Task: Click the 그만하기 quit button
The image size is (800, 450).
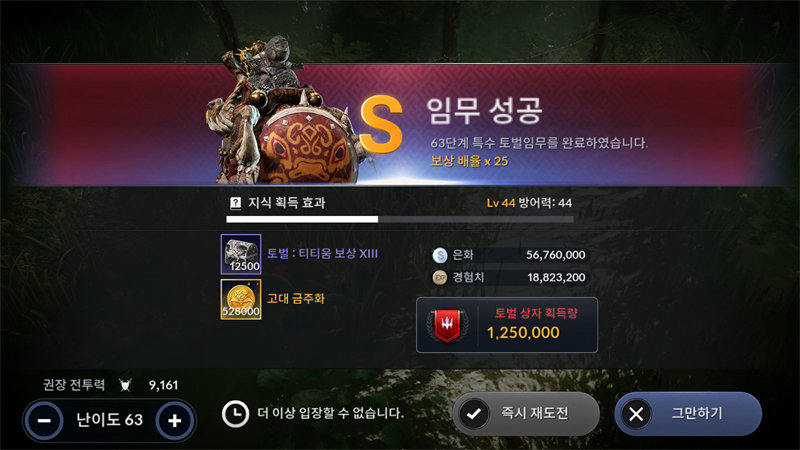Action: click(x=688, y=413)
